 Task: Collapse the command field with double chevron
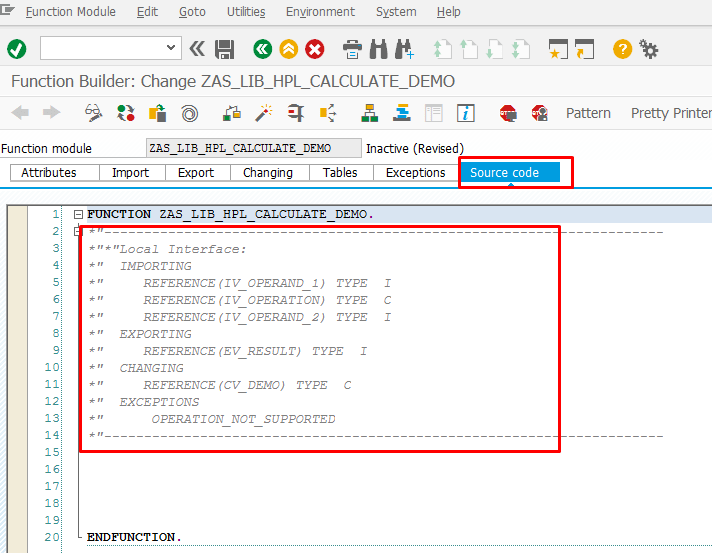pos(197,49)
